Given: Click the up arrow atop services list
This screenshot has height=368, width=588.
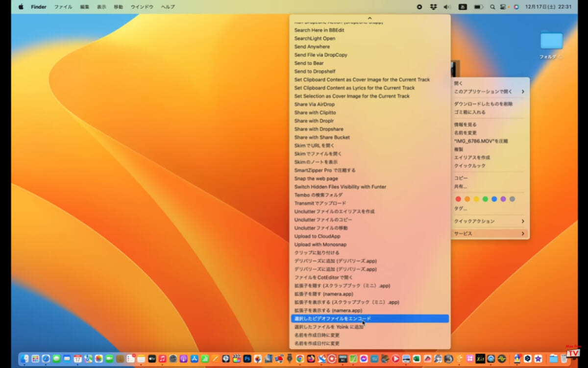Looking at the screenshot, I should pos(370,18).
